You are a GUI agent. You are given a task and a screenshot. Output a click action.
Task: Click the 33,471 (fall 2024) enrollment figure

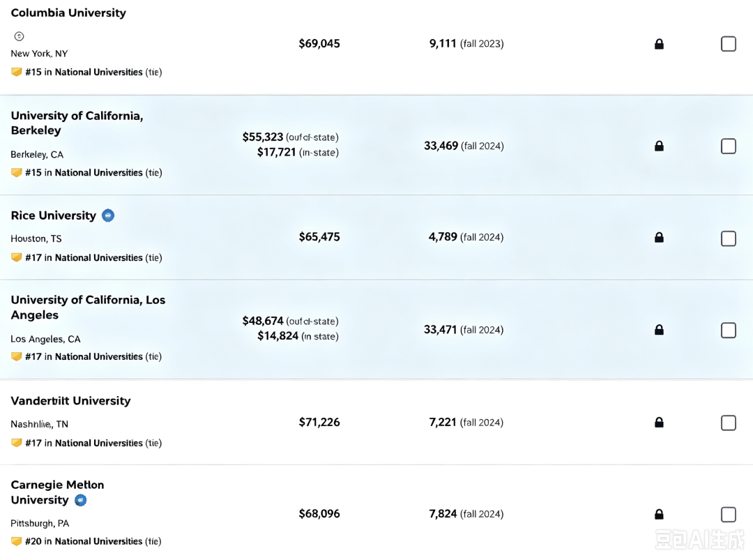point(464,329)
